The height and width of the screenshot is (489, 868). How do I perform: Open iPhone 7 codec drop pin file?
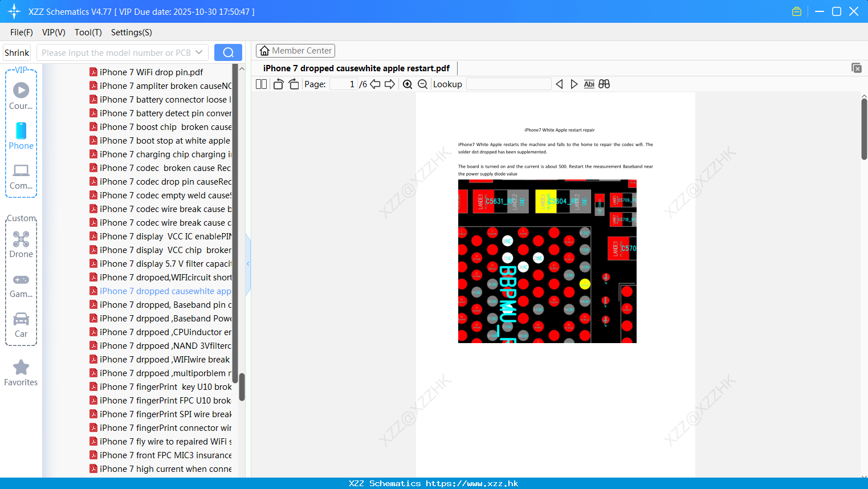click(161, 182)
